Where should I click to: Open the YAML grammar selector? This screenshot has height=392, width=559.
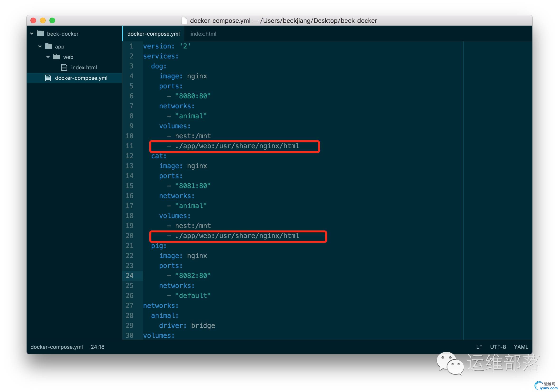521,347
